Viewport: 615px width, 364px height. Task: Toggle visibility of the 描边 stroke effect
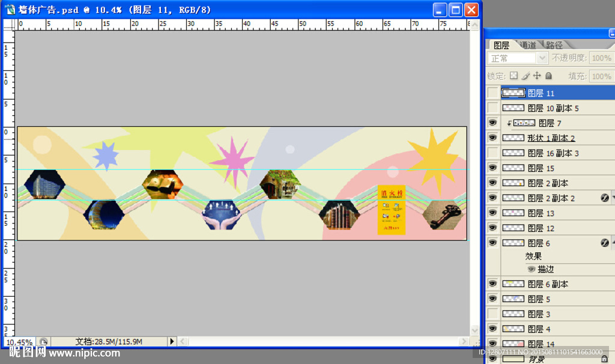pyautogui.click(x=532, y=269)
